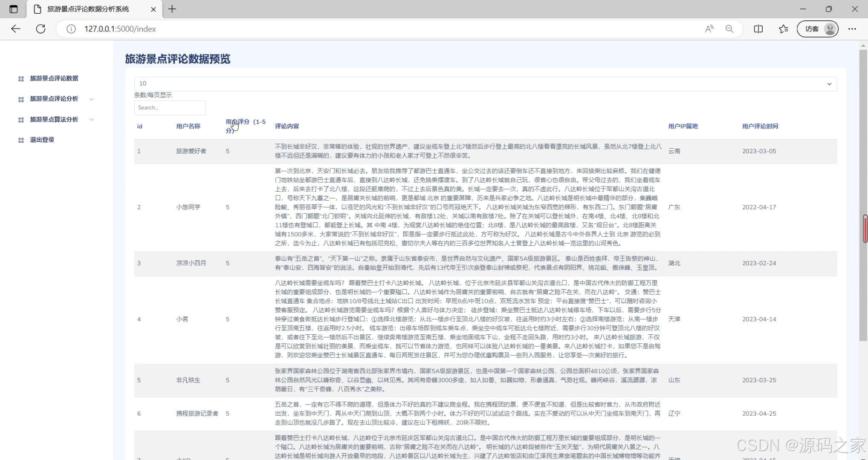Refresh the page with reload icon

coord(41,29)
